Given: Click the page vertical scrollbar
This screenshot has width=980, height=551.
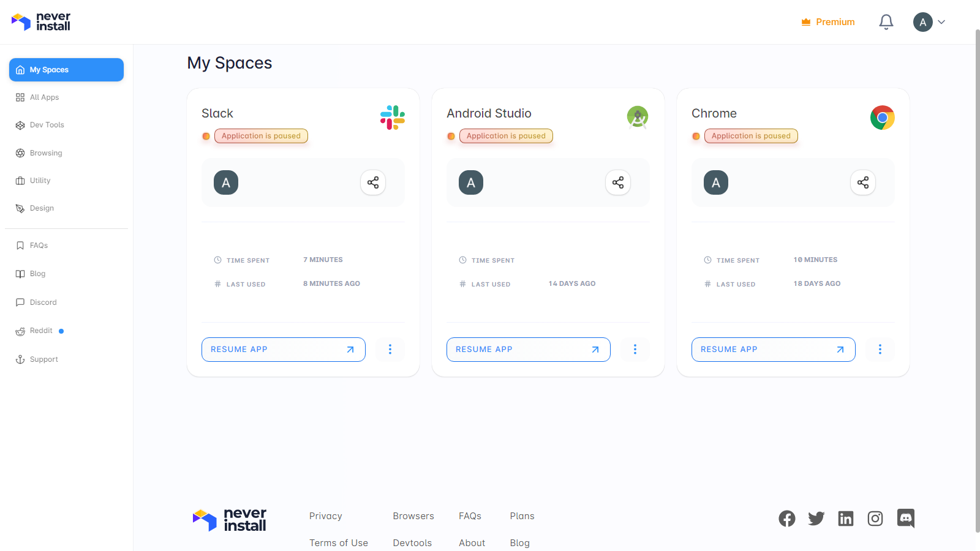Looking at the screenshot, I should pos(978,280).
